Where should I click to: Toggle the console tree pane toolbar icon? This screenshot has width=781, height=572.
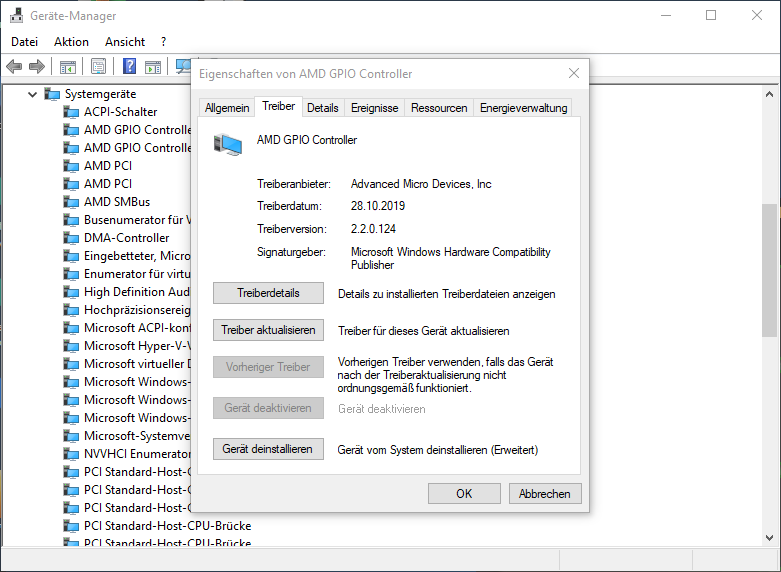click(x=68, y=66)
